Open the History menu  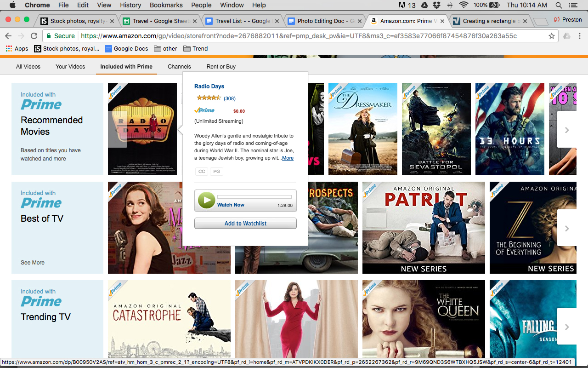[130, 5]
